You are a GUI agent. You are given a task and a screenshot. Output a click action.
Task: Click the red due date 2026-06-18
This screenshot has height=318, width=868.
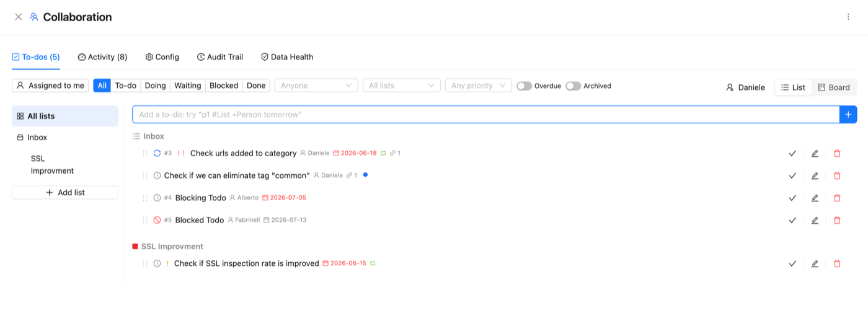coord(355,153)
